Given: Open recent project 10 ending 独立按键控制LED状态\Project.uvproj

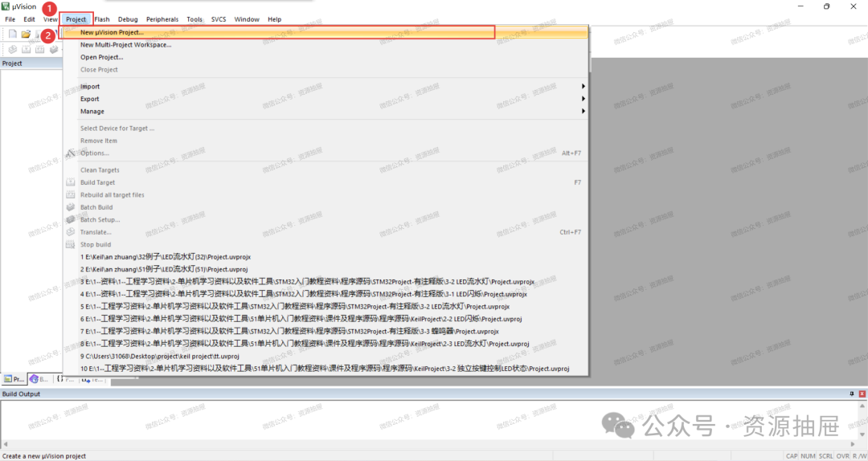Looking at the screenshot, I should 326,369.
